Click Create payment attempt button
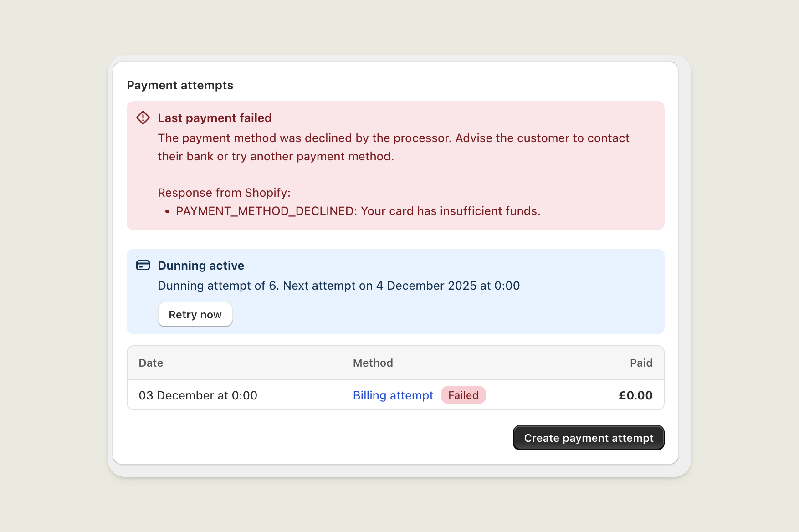799x532 pixels. pyautogui.click(x=588, y=438)
